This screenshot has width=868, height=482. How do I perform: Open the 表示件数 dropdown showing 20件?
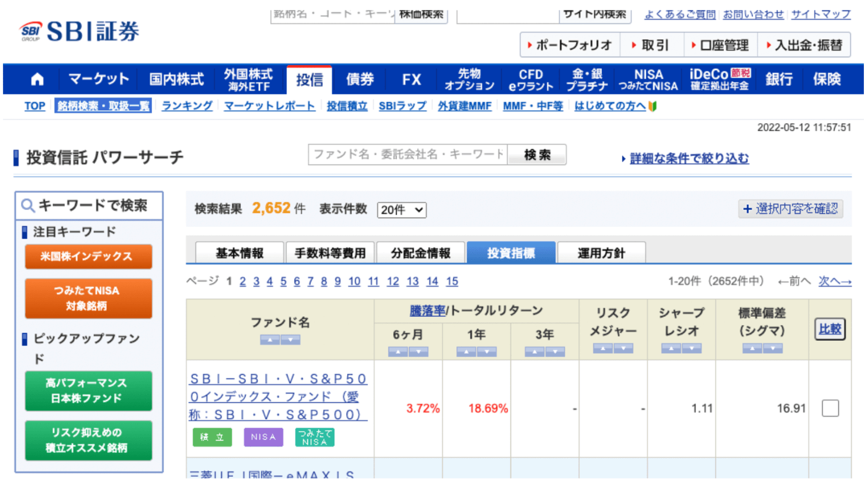(401, 209)
